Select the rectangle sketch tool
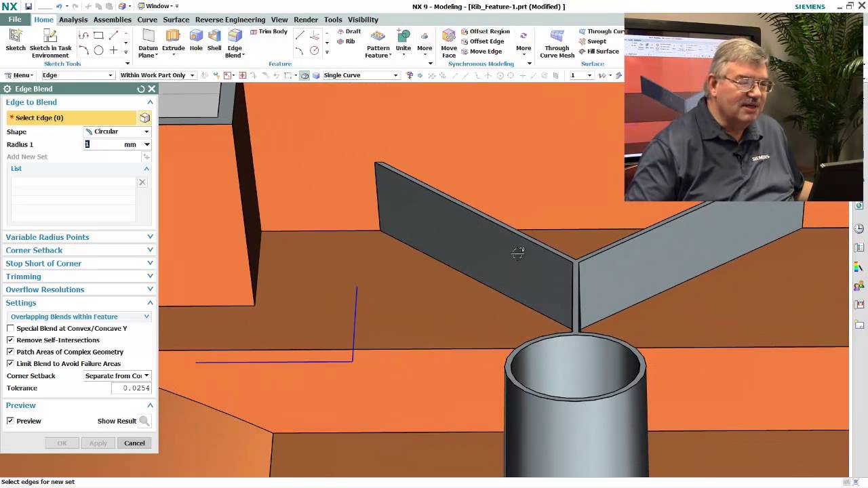Screen dimensions: 868x488 pos(98,35)
